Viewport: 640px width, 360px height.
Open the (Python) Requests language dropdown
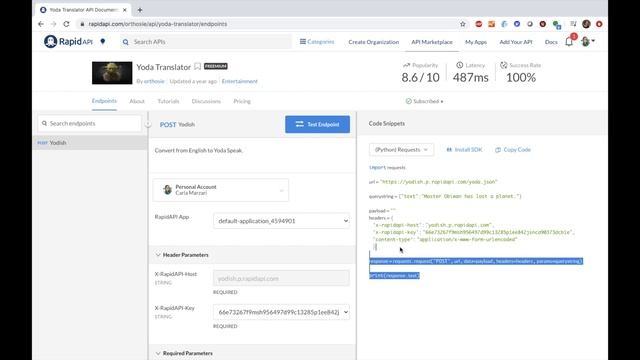[x=401, y=150]
